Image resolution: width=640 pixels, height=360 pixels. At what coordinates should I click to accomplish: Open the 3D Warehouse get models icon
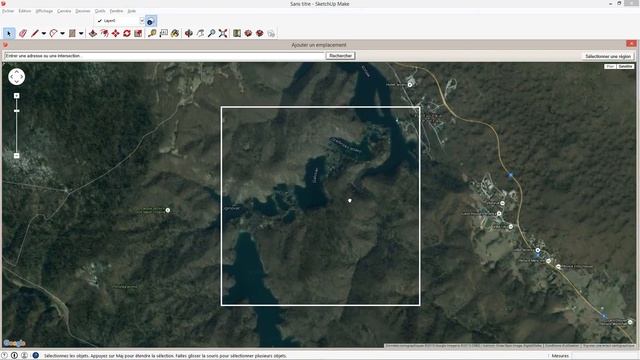coord(248,33)
